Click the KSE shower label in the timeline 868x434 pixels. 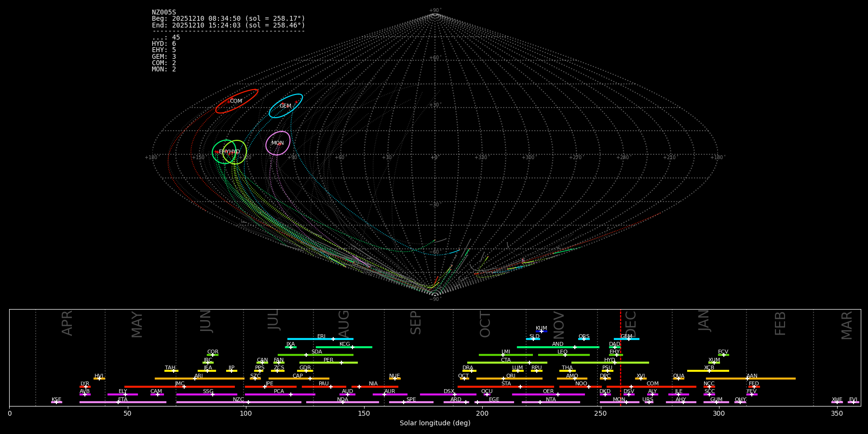pos(56,399)
